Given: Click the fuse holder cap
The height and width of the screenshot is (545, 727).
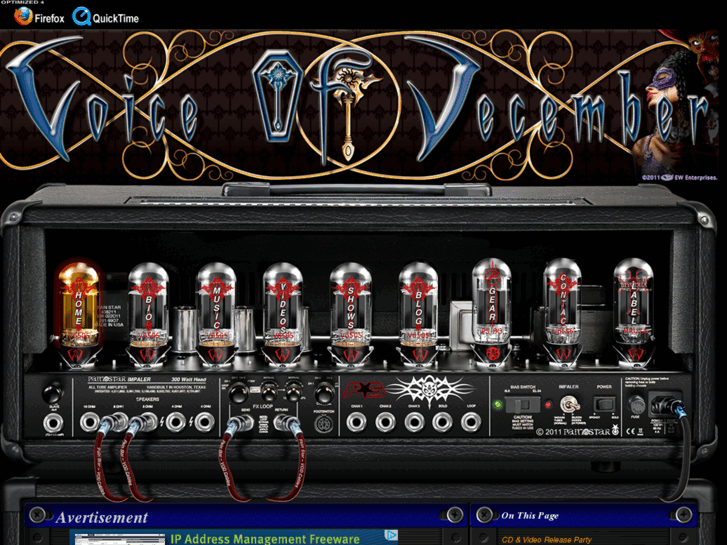Looking at the screenshot, I should pos(636,404).
